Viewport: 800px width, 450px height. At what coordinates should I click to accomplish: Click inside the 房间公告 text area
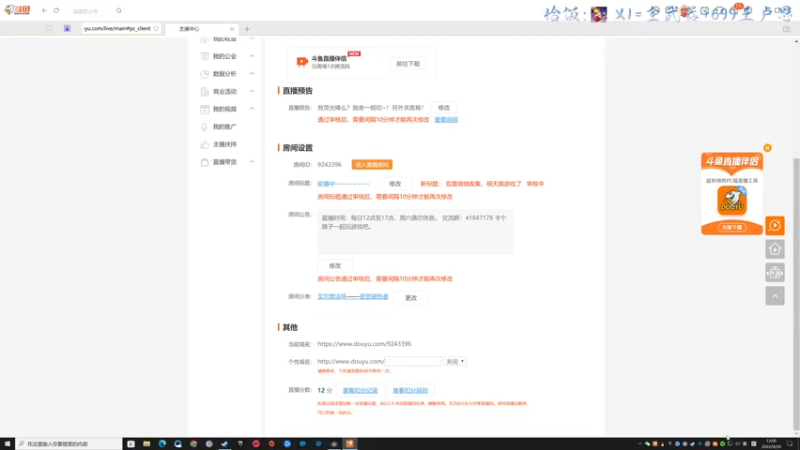click(x=416, y=232)
